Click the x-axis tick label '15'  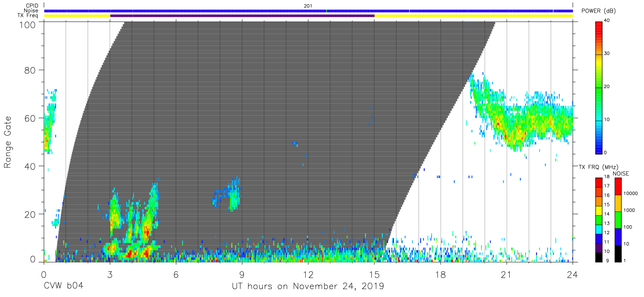(374, 274)
